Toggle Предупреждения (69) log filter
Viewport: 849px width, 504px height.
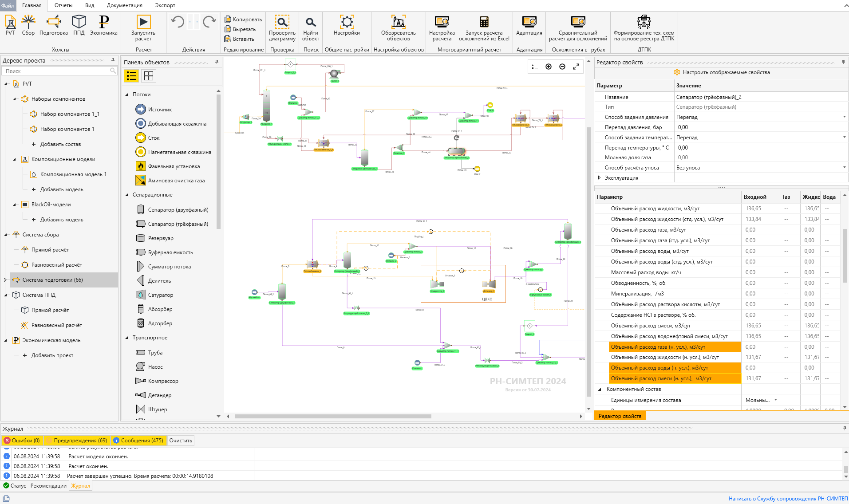[76, 441]
